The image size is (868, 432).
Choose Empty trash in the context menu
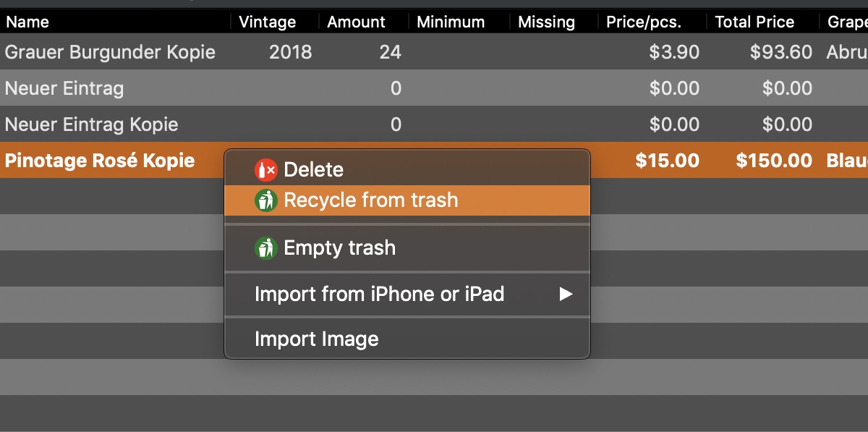pyautogui.click(x=407, y=248)
